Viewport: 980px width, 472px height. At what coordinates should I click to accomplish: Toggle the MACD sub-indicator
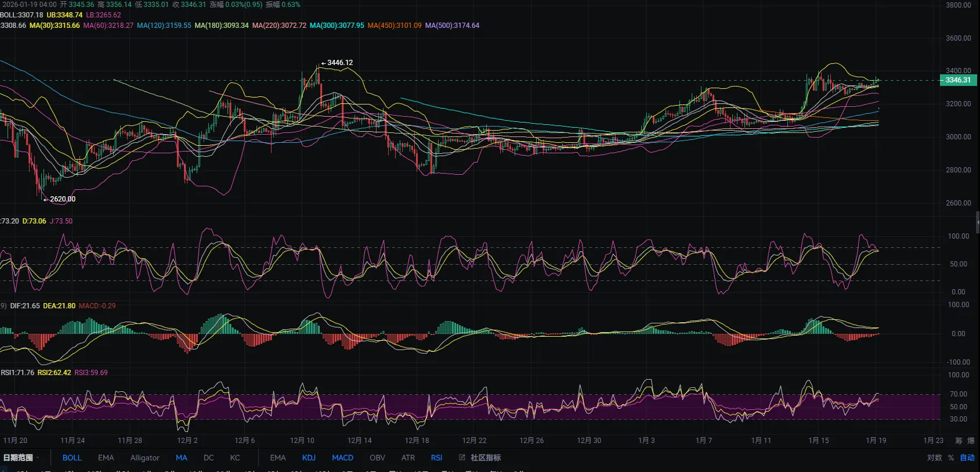[x=342, y=457]
